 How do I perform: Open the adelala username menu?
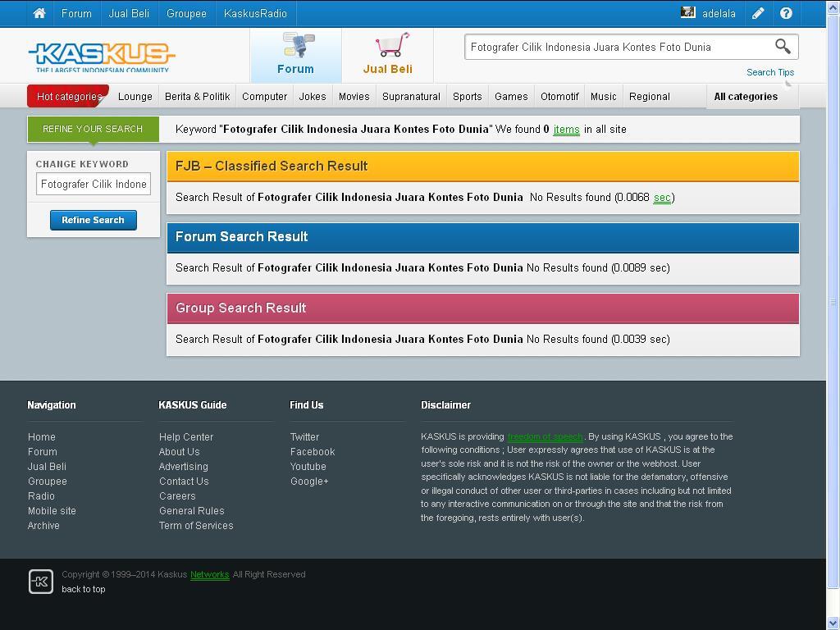(719, 13)
